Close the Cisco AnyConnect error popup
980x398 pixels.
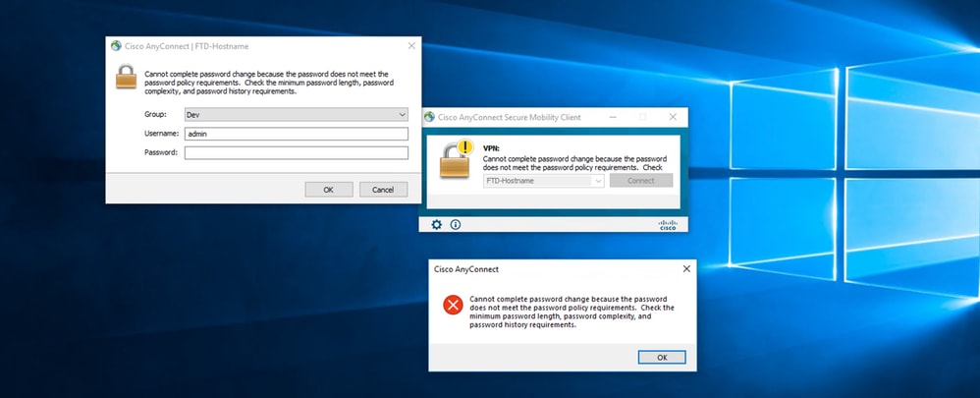click(x=686, y=269)
